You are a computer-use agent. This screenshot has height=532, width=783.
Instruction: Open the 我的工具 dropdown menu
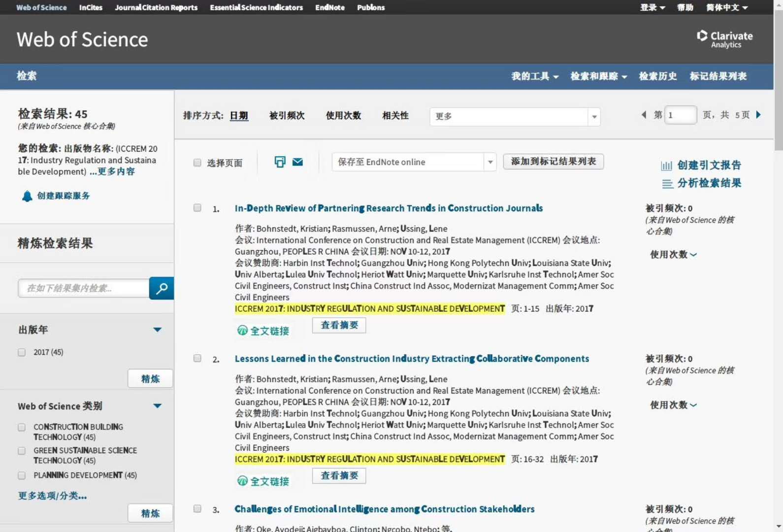[535, 76]
